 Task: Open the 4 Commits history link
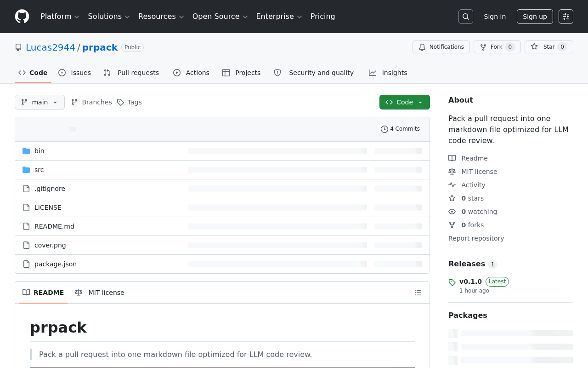(x=400, y=129)
